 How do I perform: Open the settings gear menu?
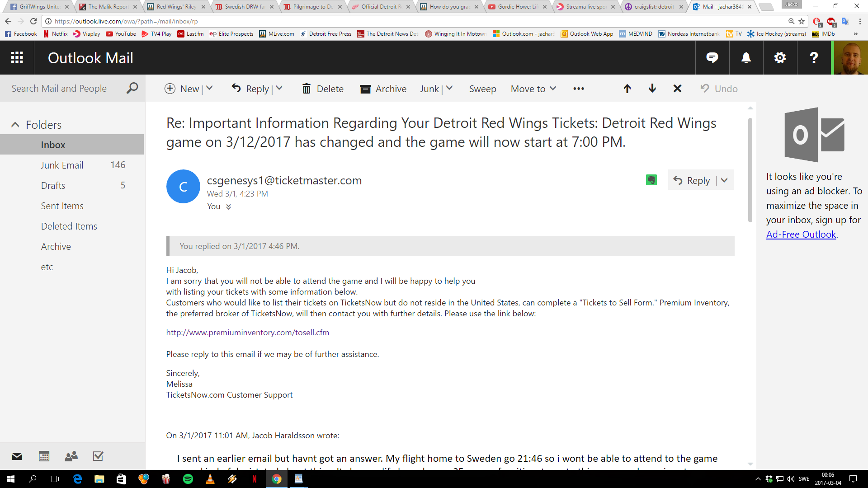(x=780, y=57)
